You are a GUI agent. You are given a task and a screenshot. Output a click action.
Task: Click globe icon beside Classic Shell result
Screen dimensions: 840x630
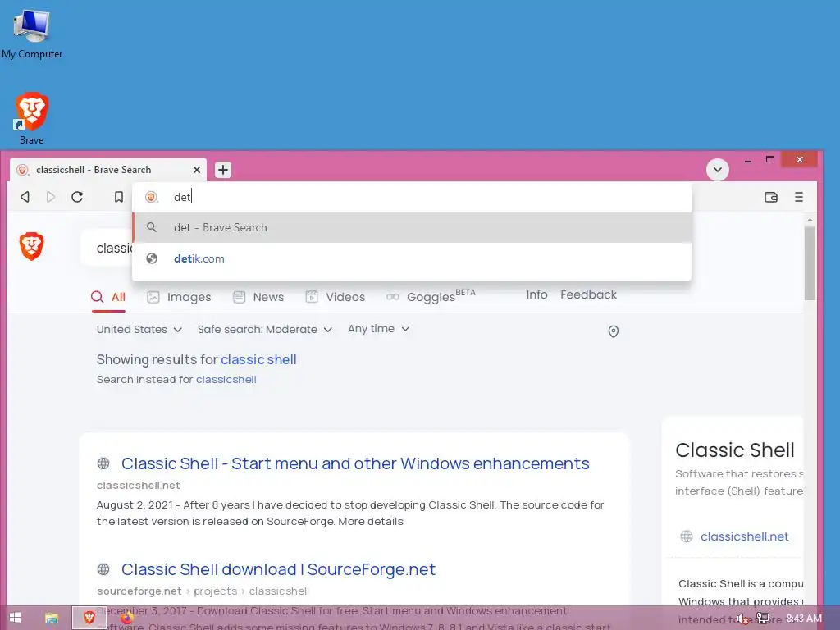point(103,463)
